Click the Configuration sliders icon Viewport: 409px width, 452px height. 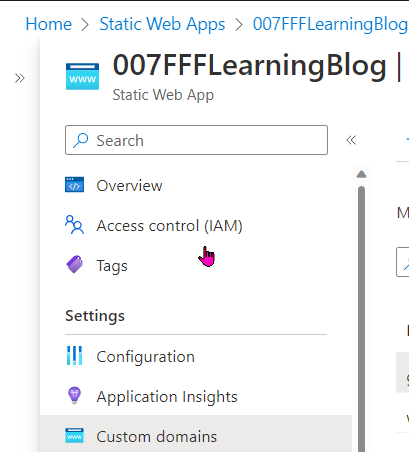(x=74, y=356)
